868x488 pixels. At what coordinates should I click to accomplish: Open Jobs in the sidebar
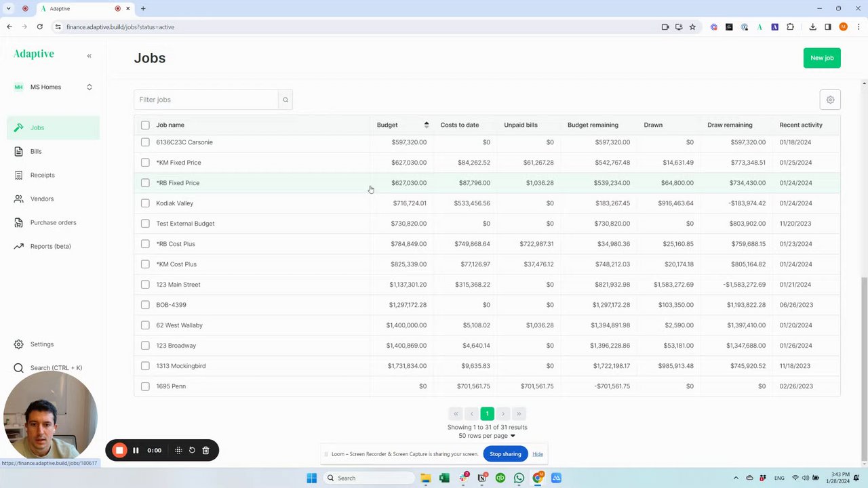click(x=54, y=127)
